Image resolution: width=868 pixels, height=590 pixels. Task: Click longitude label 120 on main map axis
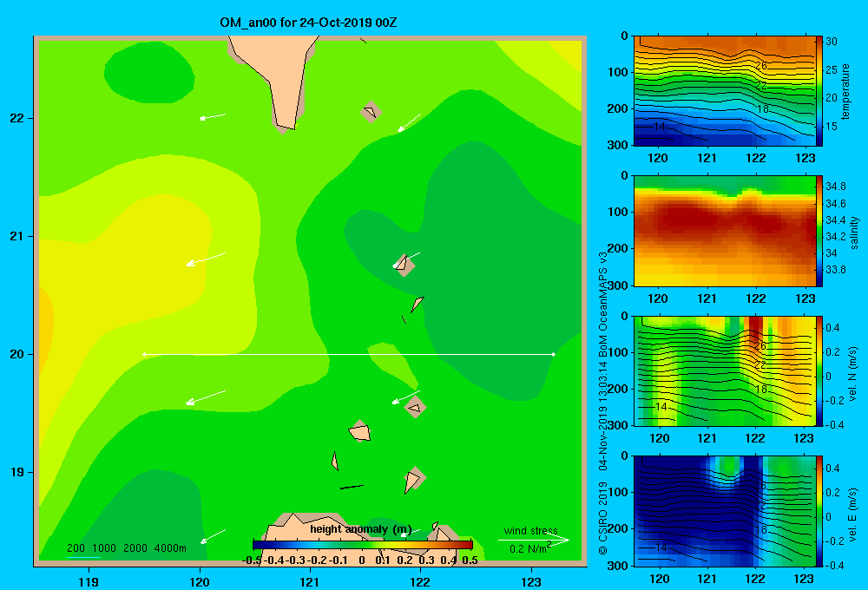click(x=200, y=581)
